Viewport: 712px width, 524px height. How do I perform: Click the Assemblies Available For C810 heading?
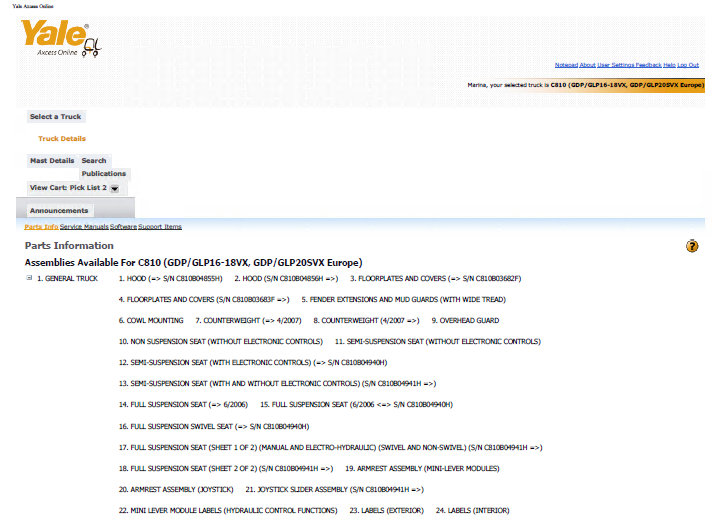tap(193, 262)
